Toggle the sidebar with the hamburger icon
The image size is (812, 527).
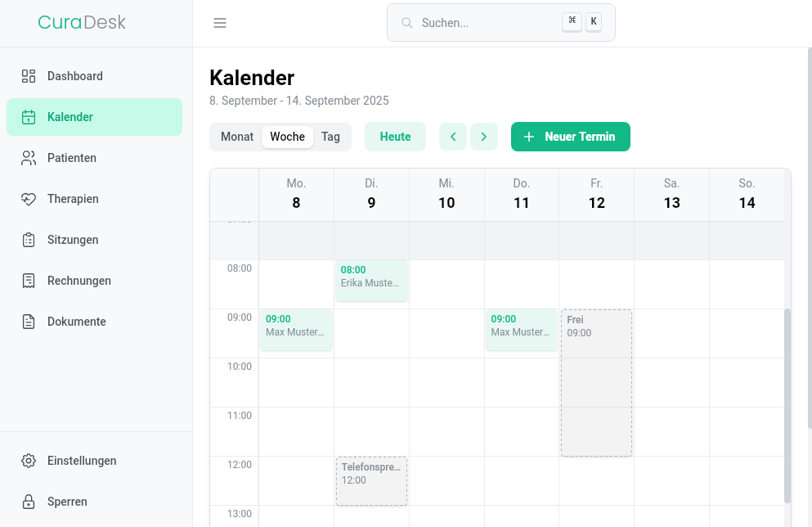click(220, 23)
